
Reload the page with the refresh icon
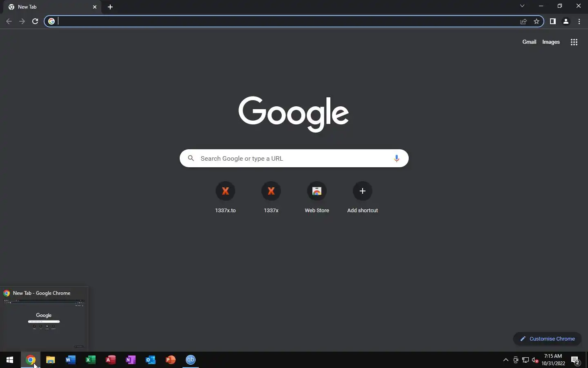[x=35, y=21]
